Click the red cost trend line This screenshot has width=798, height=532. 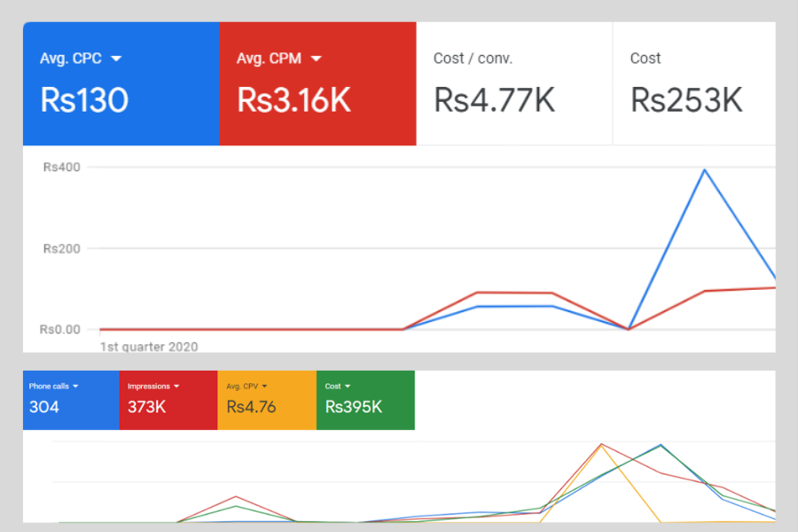pyautogui.click(x=514, y=293)
